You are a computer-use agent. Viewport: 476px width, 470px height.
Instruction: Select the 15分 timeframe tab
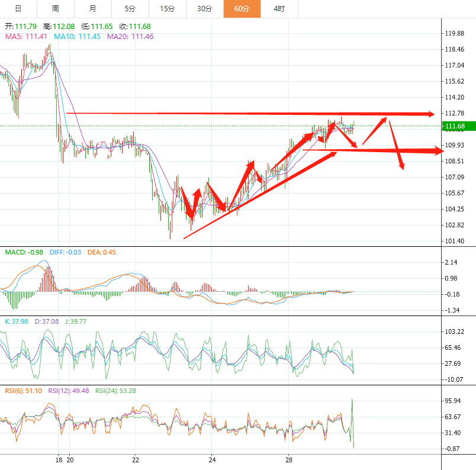pyautogui.click(x=168, y=9)
